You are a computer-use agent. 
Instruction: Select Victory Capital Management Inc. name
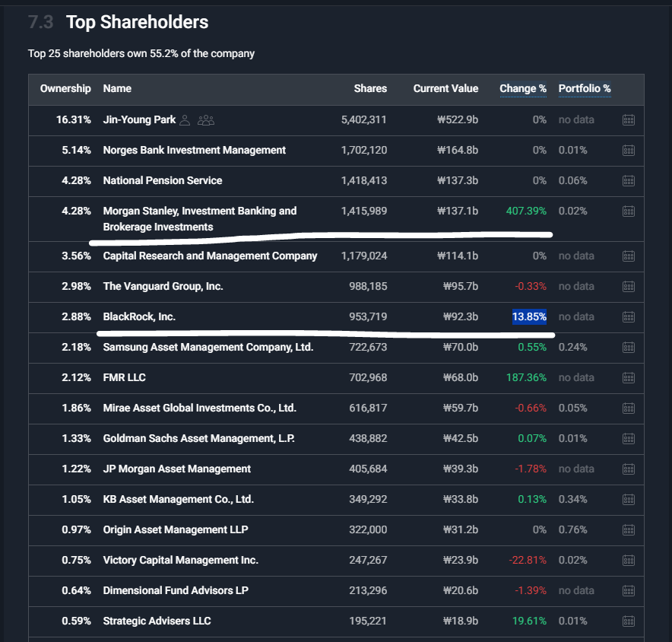(180, 561)
